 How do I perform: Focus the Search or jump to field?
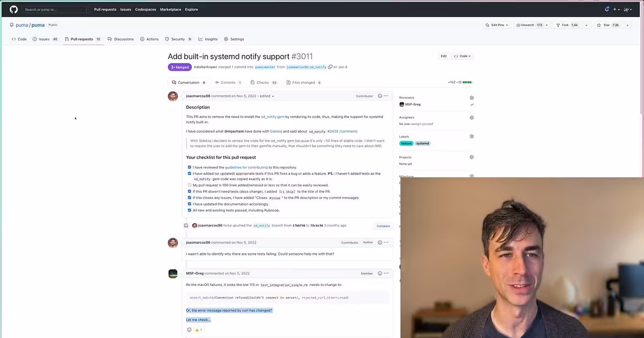pyautogui.click(x=56, y=9)
